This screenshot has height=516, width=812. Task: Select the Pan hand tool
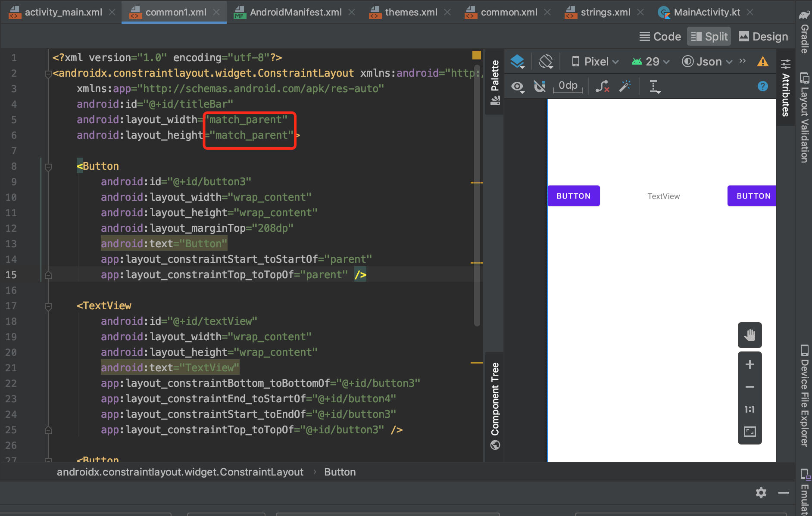[750, 335]
